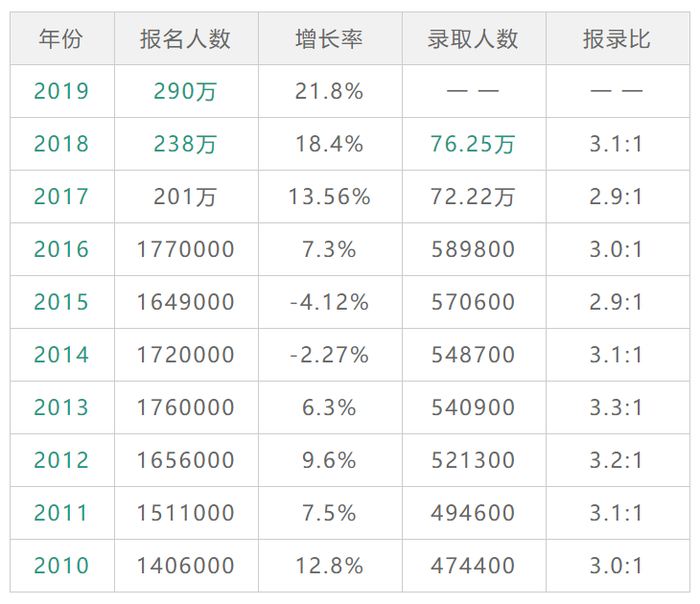Click the 3.3:1 ratio cell
This screenshot has width=700, height=604.
(617, 407)
